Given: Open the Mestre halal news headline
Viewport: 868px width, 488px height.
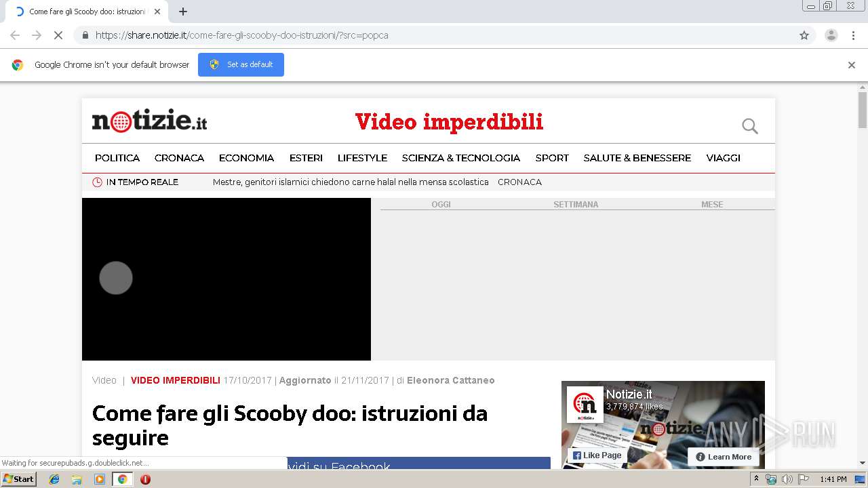Looking at the screenshot, I should point(351,182).
